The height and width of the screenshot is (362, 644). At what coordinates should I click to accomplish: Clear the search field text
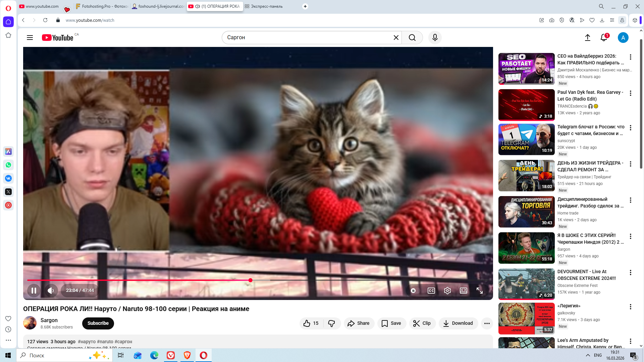[x=396, y=38]
